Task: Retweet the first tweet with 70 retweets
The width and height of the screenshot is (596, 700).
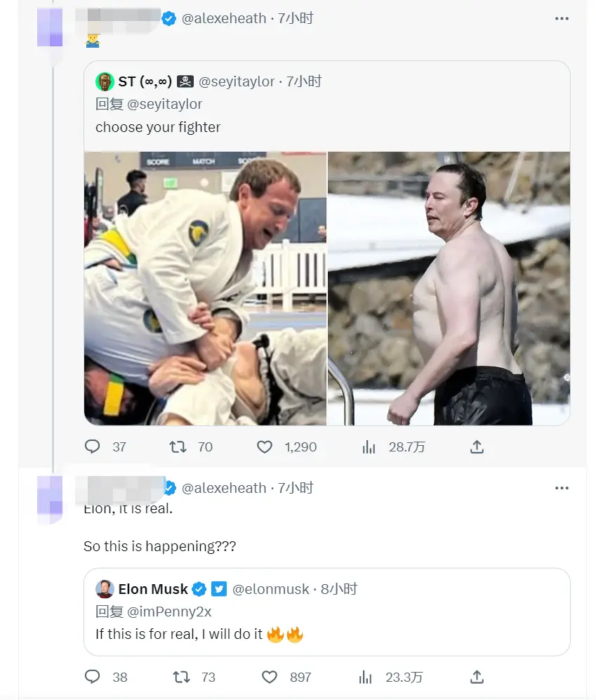Action: tap(180, 447)
